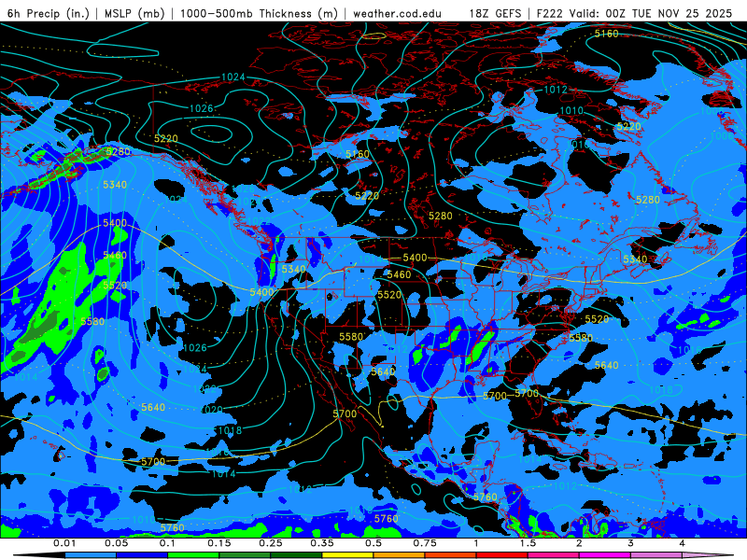Click the '0.01' precipitation scale value
The width and height of the screenshot is (747, 560).
(64, 543)
